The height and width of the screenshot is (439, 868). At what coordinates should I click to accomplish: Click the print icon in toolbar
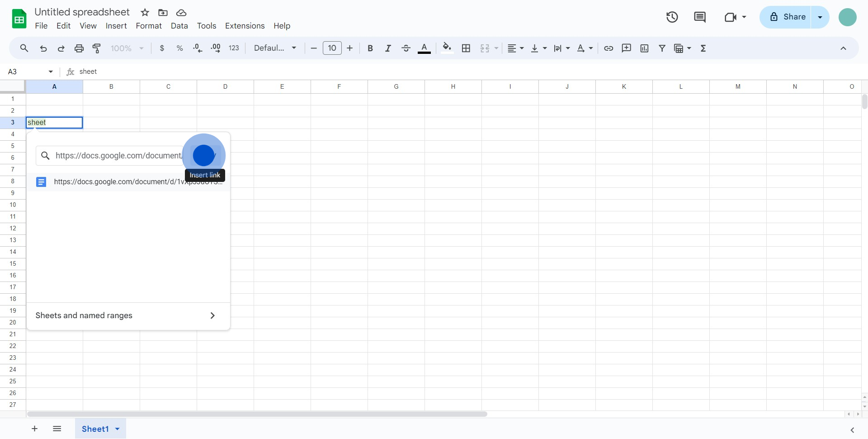[79, 48]
